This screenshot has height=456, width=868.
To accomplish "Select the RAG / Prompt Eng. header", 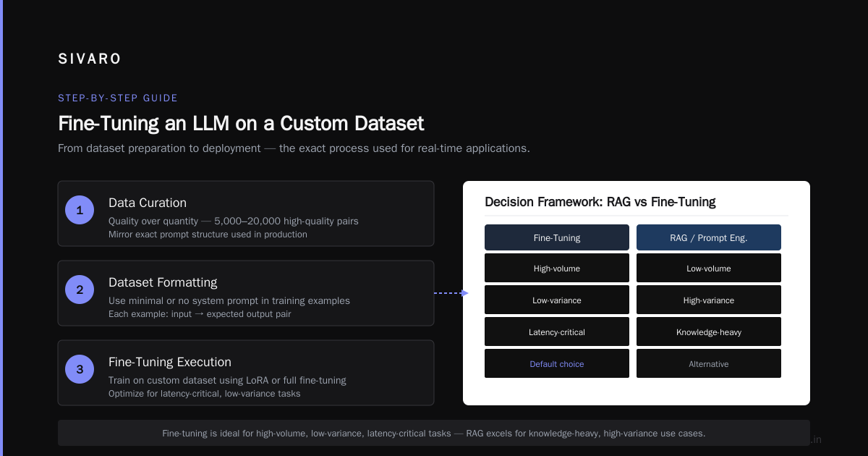I will pos(709,237).
